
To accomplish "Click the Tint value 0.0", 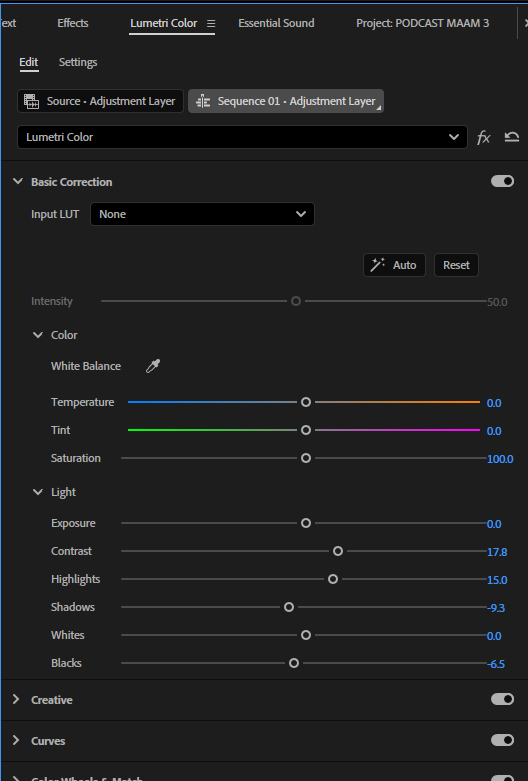I will tap(494, 431).
